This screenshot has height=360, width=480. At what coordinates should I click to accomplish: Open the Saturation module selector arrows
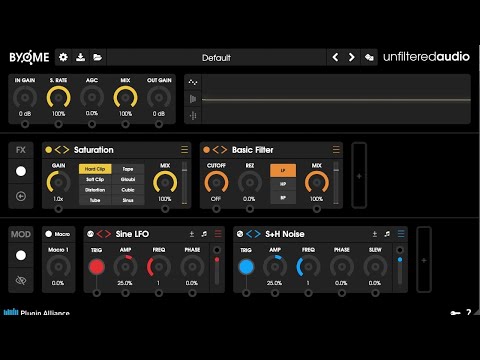(62, 150)
